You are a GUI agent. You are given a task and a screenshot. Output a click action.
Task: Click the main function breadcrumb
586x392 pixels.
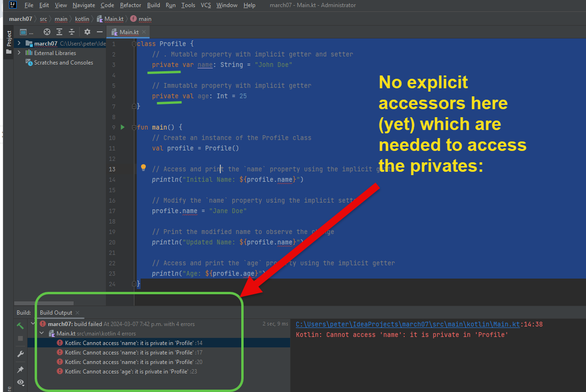pos(141,19)
